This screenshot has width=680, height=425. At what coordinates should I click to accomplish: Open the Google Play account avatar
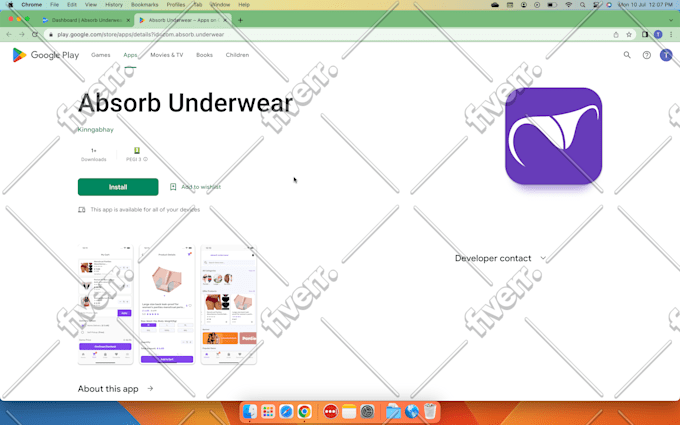coord(666,55)
